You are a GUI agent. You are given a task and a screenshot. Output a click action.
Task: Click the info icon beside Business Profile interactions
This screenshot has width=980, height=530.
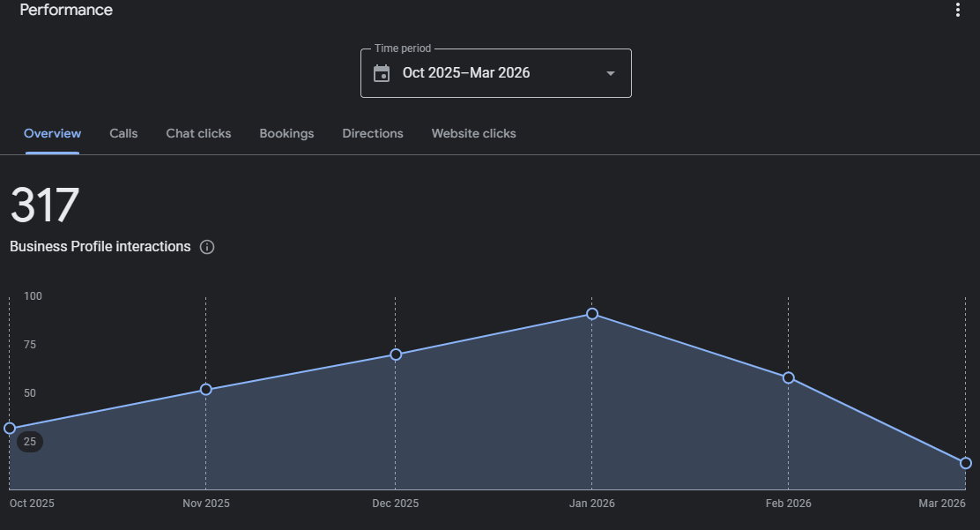click(x=207, y=247)
